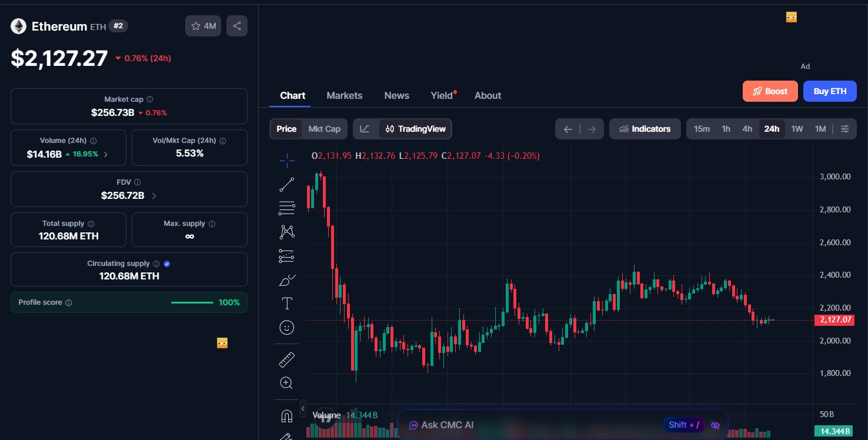The image size is (868, 440).
Task: Undo last chart action arrow
Action: click(x=567, y=129)
